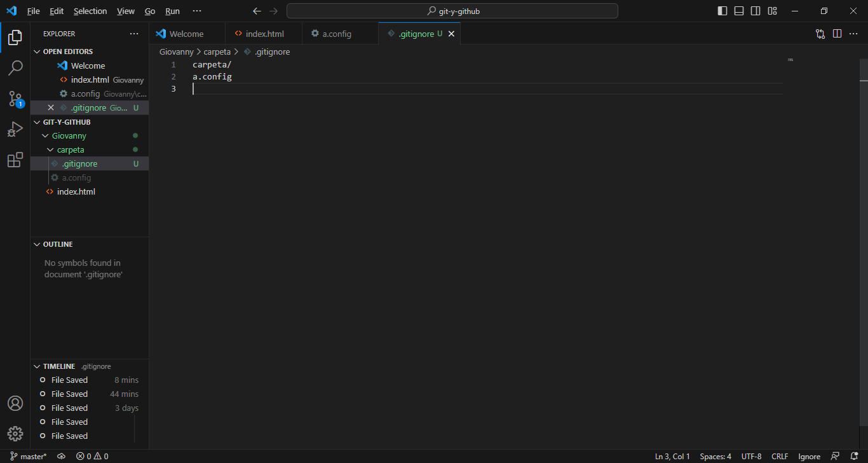Open the Manage gear icon
868x463 pixels.
pyautogui.click(x=15, y=434)
